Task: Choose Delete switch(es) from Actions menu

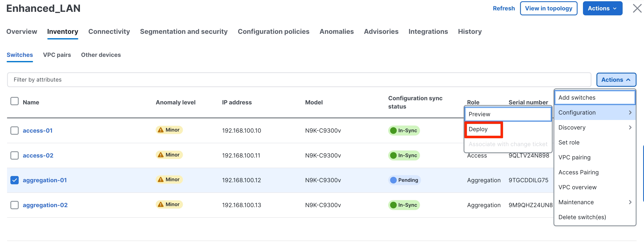Action: 582,217
